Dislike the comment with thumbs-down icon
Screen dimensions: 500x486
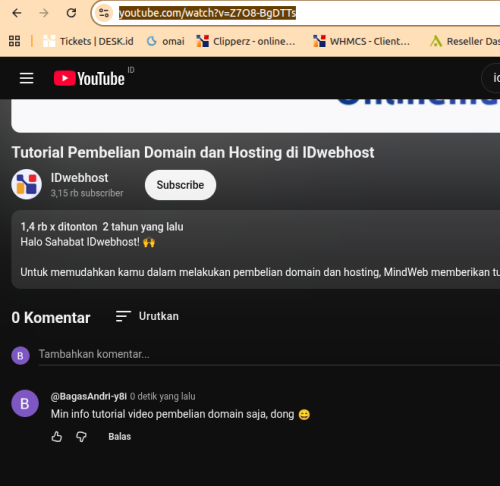click(81, 437)
